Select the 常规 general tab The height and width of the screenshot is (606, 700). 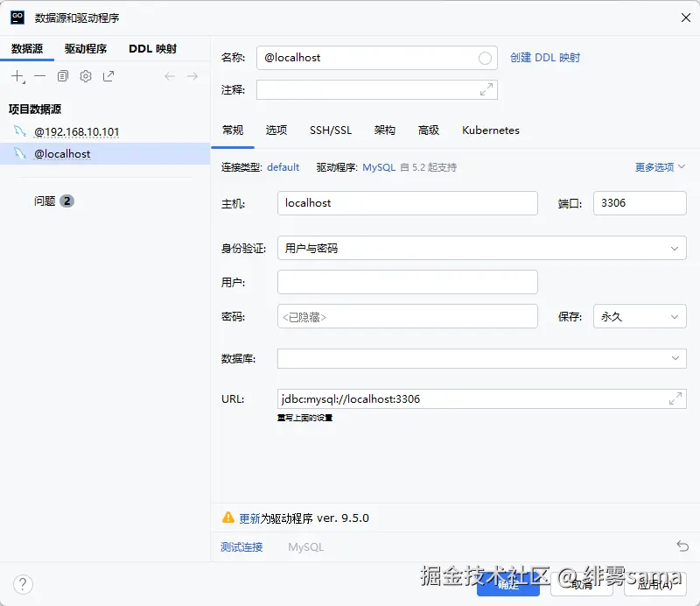[x=233, y=130]
